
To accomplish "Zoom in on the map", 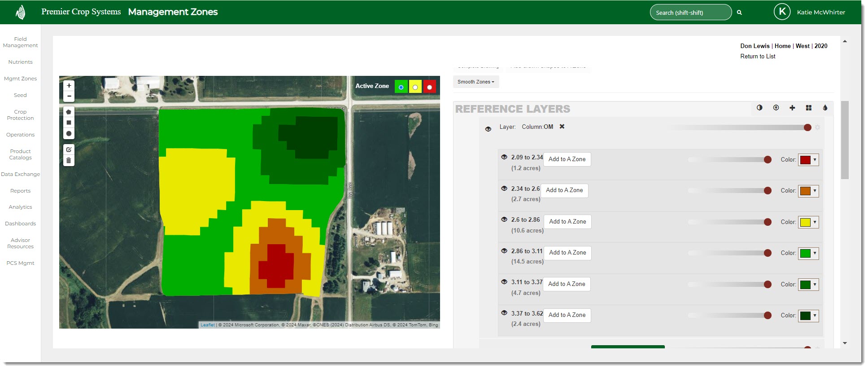I will tap(69, 85).
